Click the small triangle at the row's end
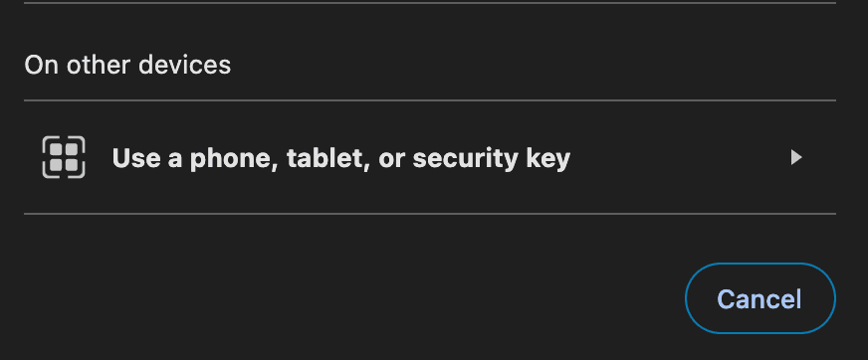Image resolution: width=868 pixels, height=360 pixels. (x=796, y=157)
